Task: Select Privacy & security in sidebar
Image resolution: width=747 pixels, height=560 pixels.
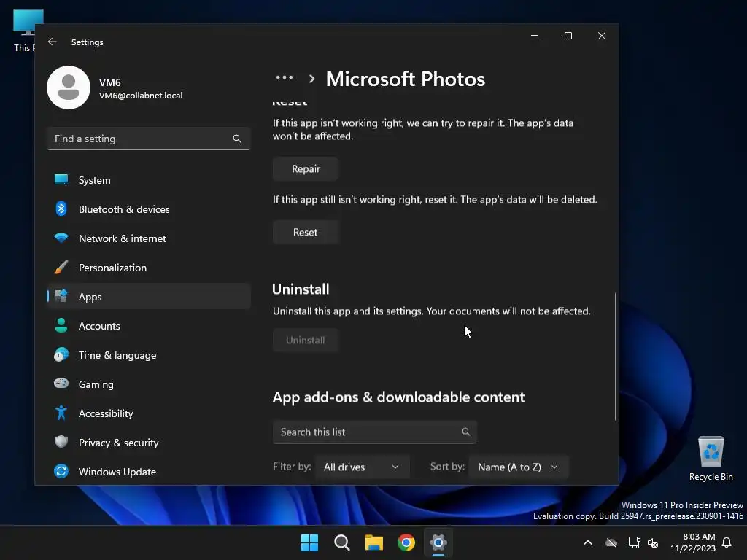Action: point(149,442)
